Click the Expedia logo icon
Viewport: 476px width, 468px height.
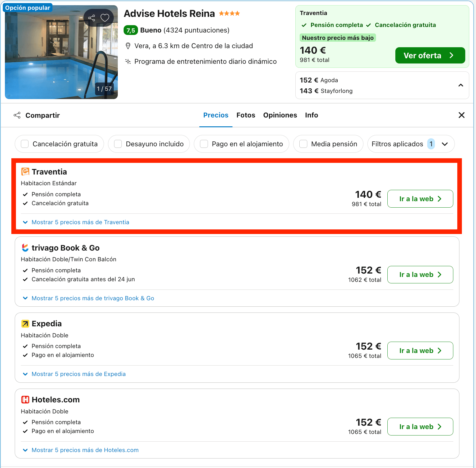pyautogui.click(x=25, y=324)
